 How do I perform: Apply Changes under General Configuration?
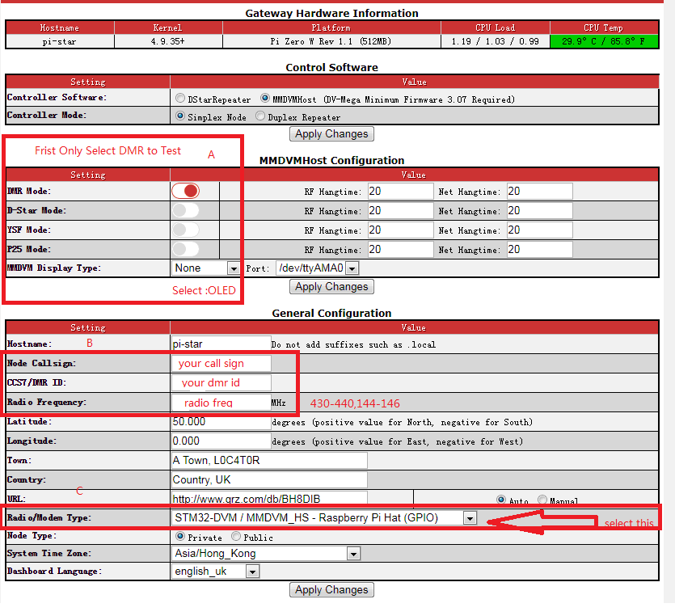[331, 590]
